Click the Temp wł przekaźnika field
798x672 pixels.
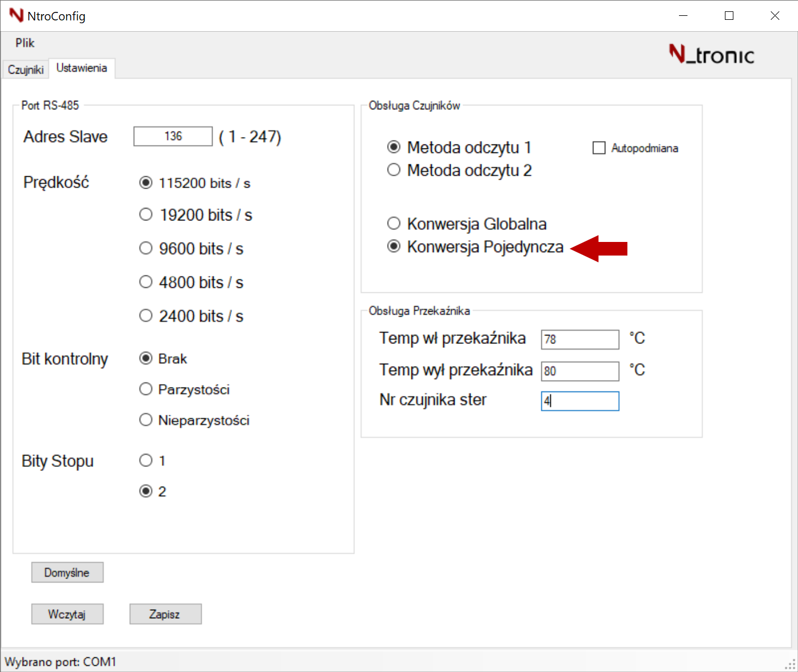[579, 339]
